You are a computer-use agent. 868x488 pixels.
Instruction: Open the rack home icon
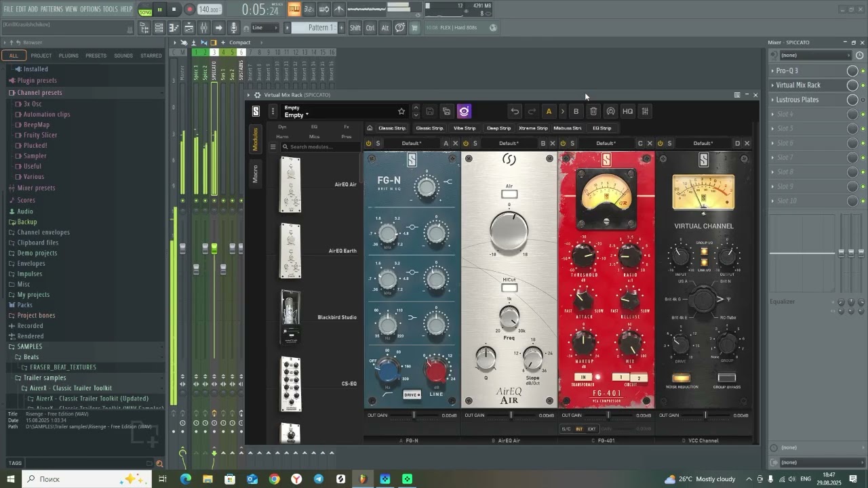coord(370,128)
